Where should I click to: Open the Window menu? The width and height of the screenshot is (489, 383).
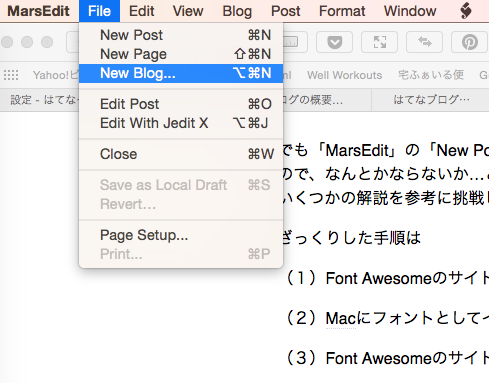click(x=410, y=11)
